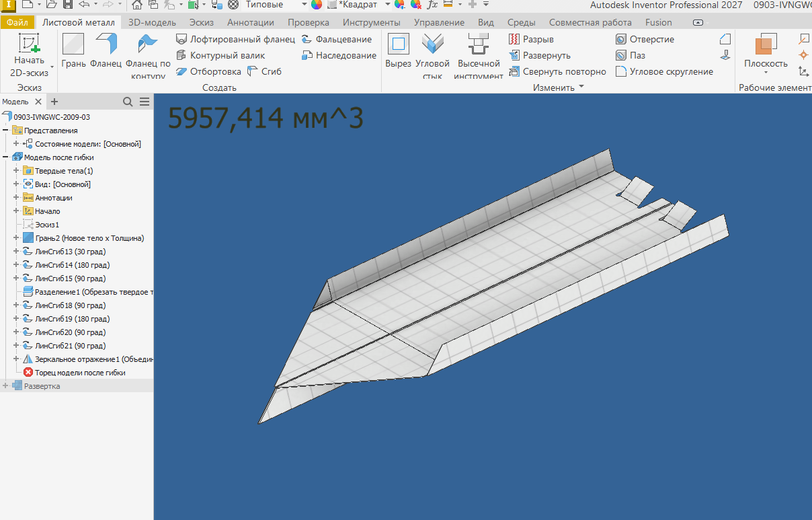Open the Плоскость dropdown arrow
Screen dimensions: 812x520
pos(766,73)
